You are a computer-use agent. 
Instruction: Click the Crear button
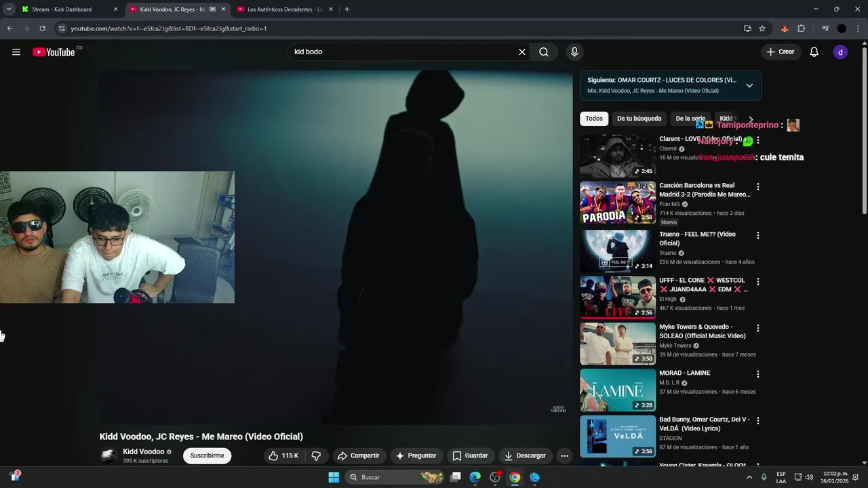(x=781, y=52)
